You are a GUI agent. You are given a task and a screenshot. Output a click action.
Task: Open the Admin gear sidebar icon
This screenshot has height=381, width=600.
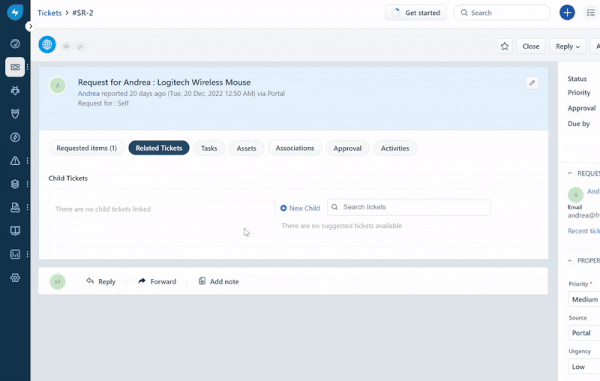15,278
